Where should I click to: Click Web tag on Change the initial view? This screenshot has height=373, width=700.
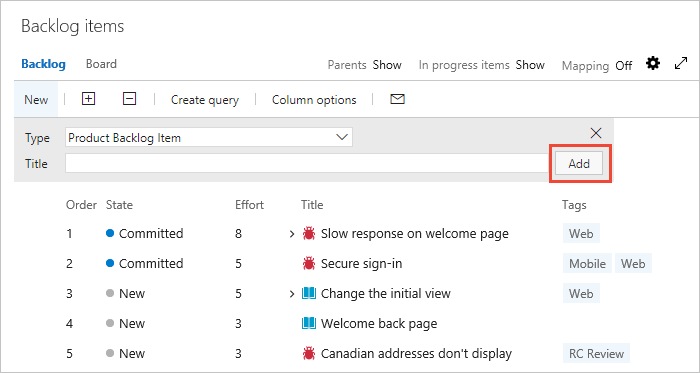click(581, 293)
